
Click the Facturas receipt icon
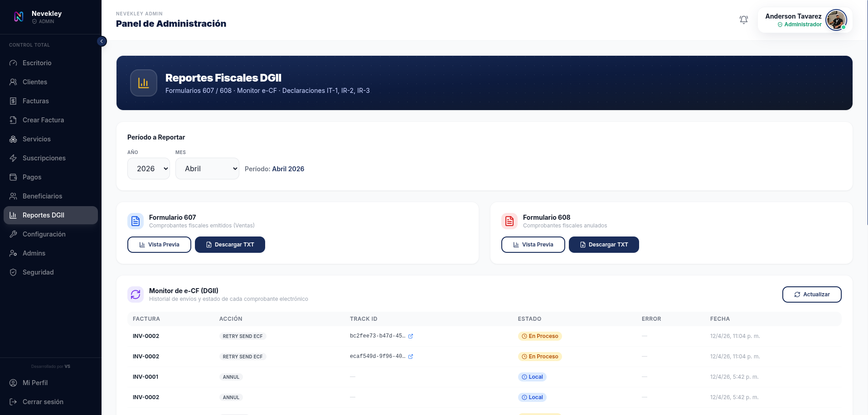pyautogui.click(x=13, y=101)
